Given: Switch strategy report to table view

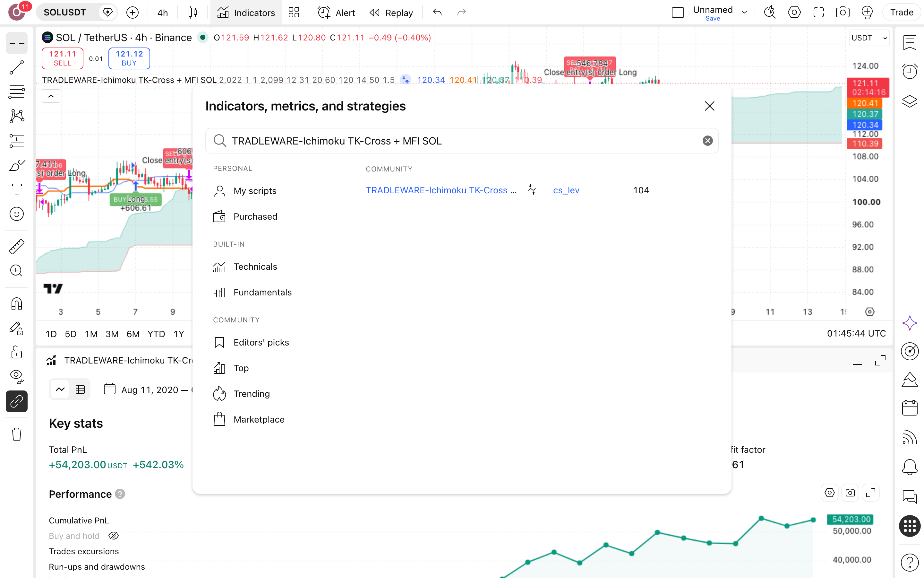Looking at the screenshot, I should click(x=80, y=390).
